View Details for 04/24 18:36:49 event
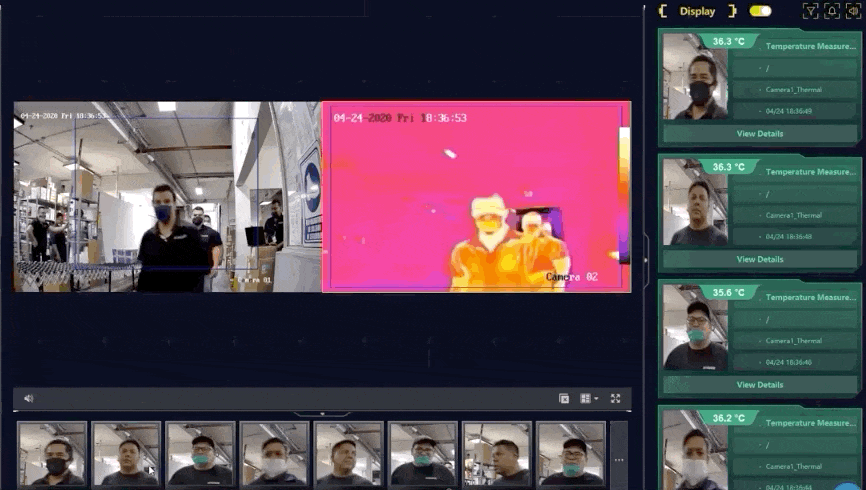 click(x=759, y=134)
